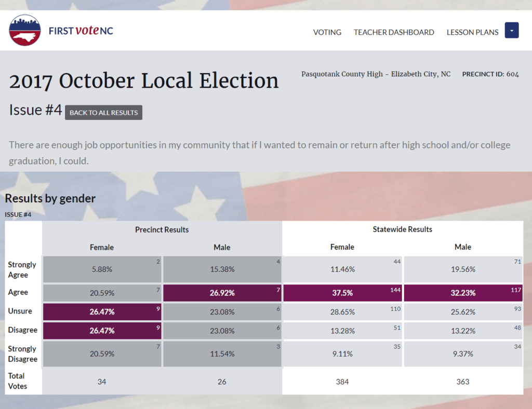Select precinct male Agree 26.92% cell

(x=222, y=293)
